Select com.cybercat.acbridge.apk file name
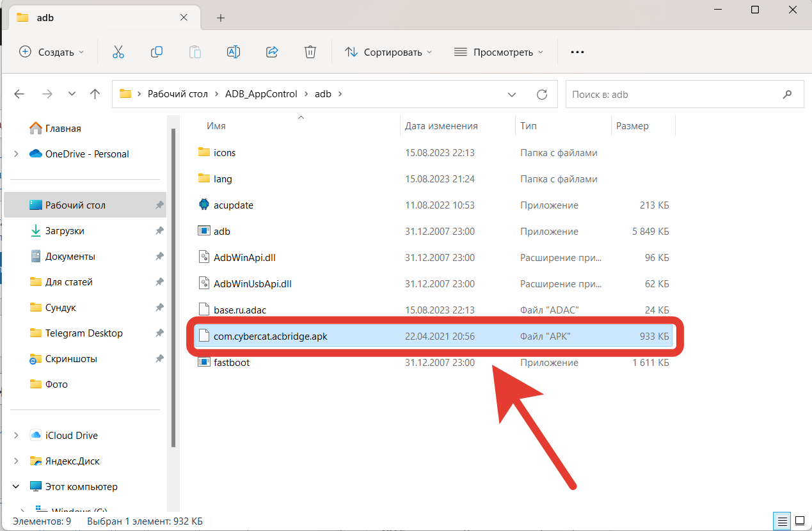812x531 pixels. (271, 336)
